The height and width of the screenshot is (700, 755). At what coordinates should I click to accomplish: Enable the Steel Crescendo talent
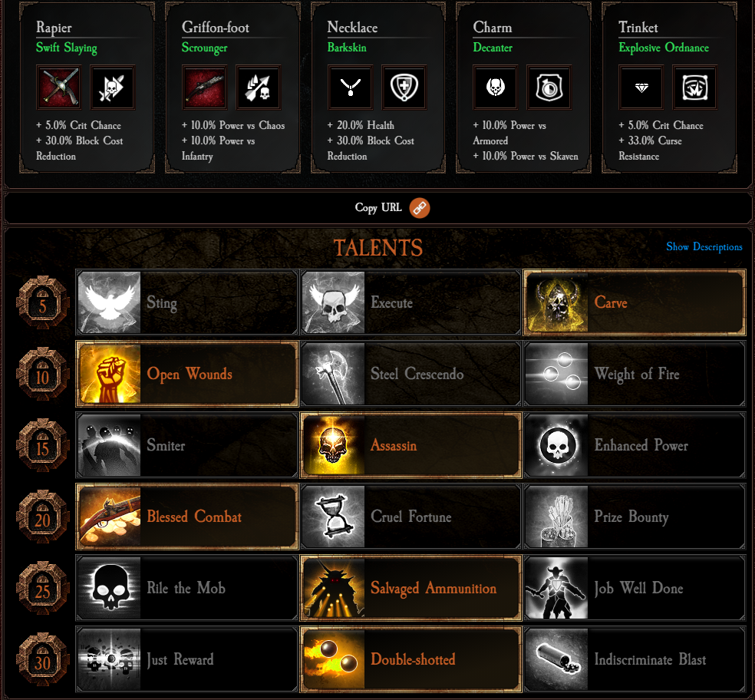(410, 374)
